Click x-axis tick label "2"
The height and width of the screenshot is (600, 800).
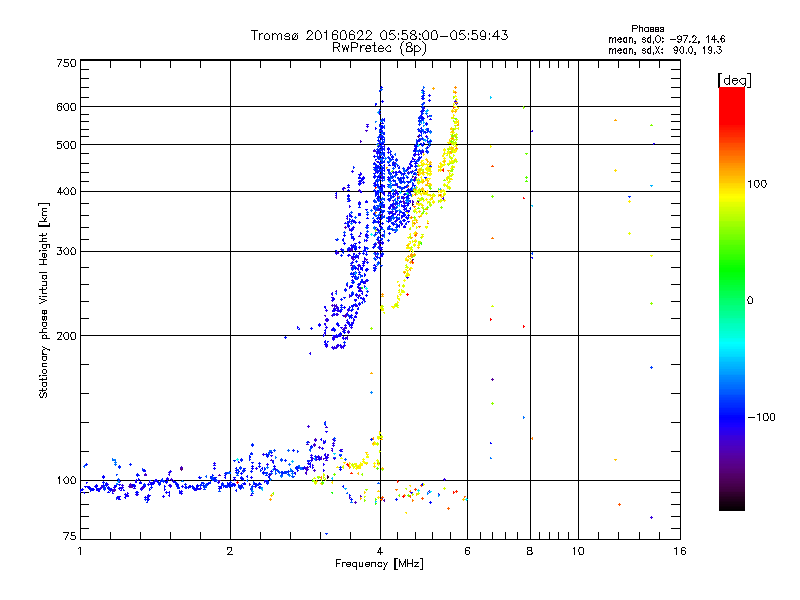[230, 551]
